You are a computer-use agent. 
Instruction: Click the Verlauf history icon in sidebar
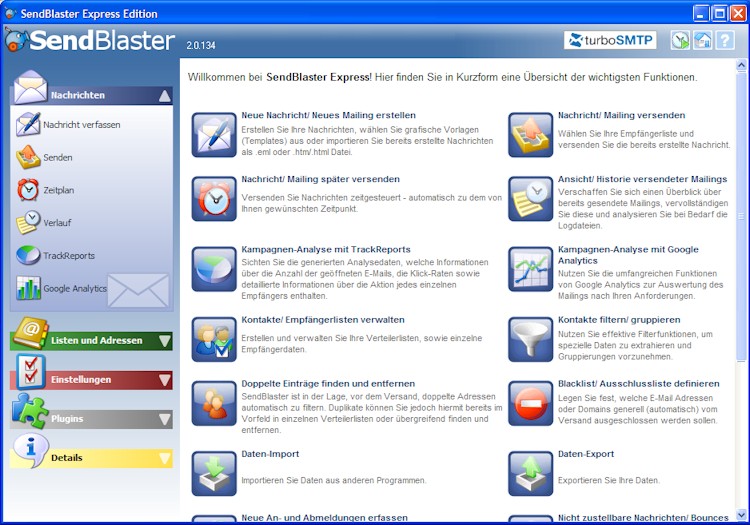(28, 222)
